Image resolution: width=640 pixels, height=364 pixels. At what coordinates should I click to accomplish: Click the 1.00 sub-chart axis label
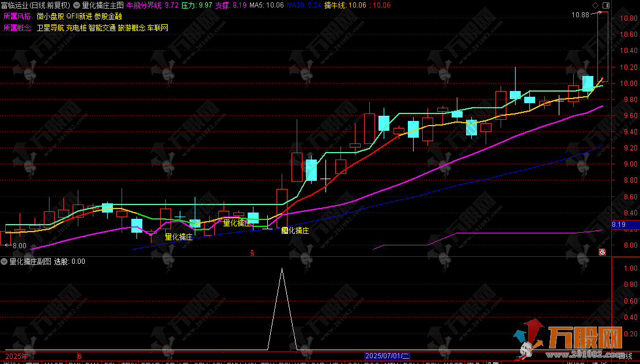coord(631,268)
